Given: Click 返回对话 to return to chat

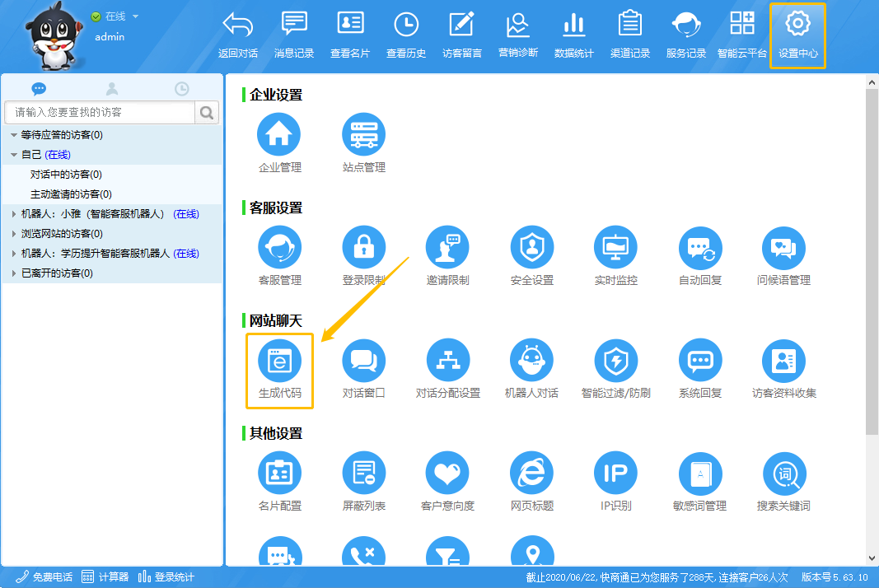Looking at the screenshot, I should [x=238, y=35].
